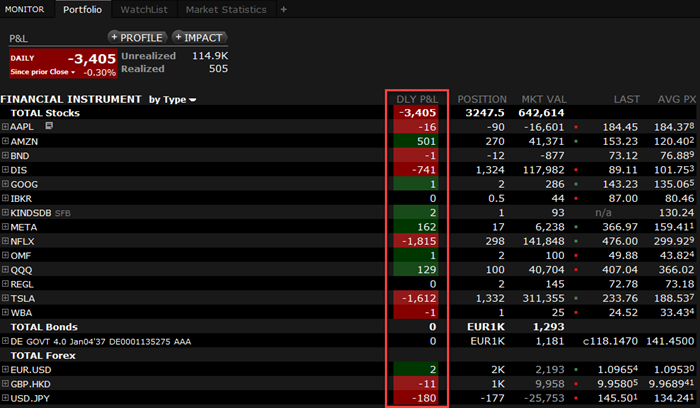Expand the META row plus icon
The width and height of the screenshot is (700, 408).
coord(5,227)
